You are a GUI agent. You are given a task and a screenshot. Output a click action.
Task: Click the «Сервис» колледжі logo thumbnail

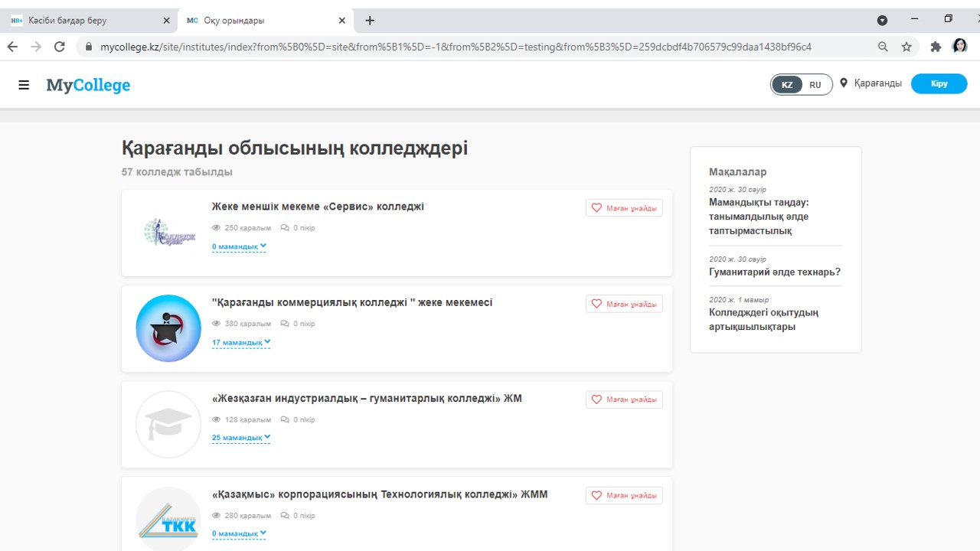click(x=168, y=232)
